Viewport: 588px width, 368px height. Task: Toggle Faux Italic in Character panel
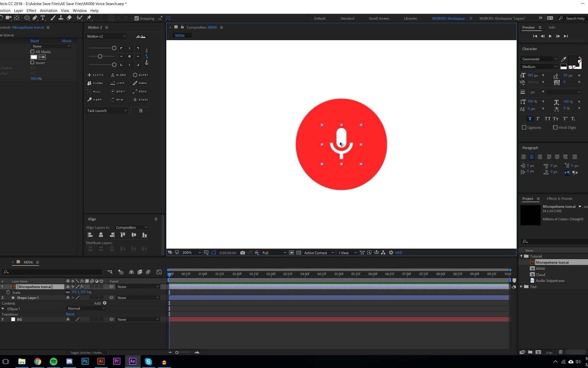click(x=538, y=119)
